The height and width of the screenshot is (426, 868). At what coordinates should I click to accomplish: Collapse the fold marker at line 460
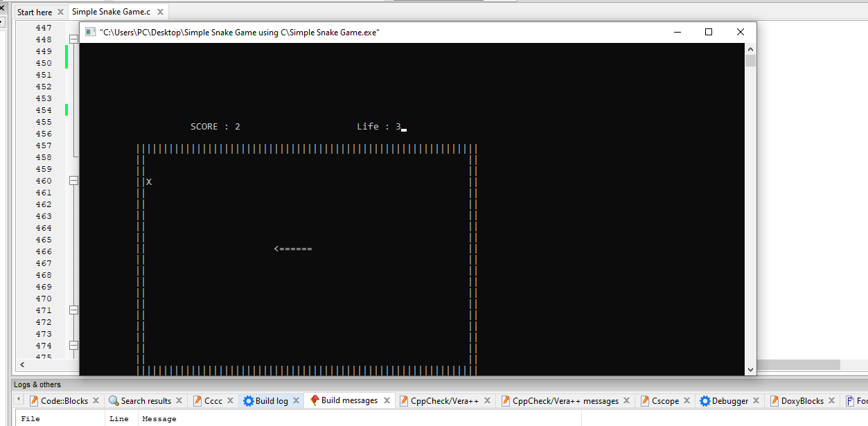(73, 180)
